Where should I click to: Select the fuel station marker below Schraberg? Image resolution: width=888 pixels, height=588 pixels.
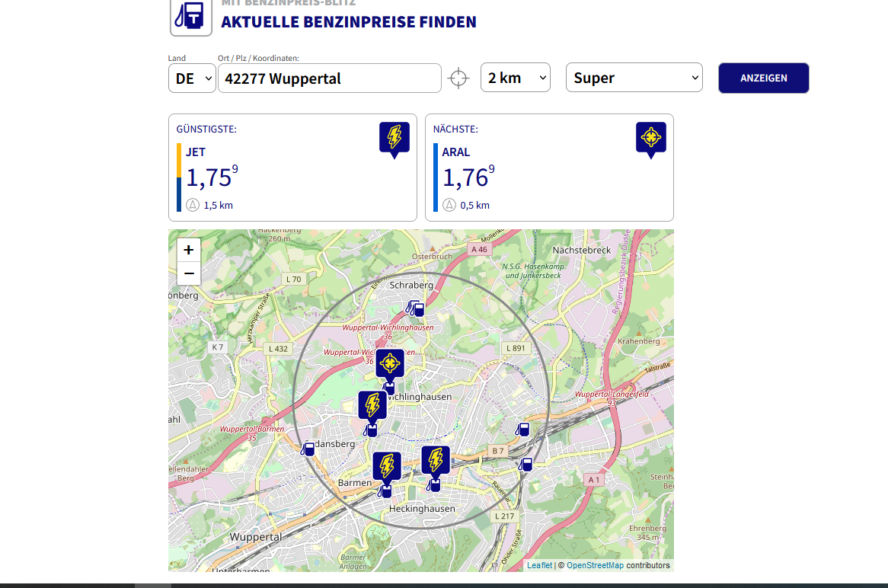[x=415, y=308]
